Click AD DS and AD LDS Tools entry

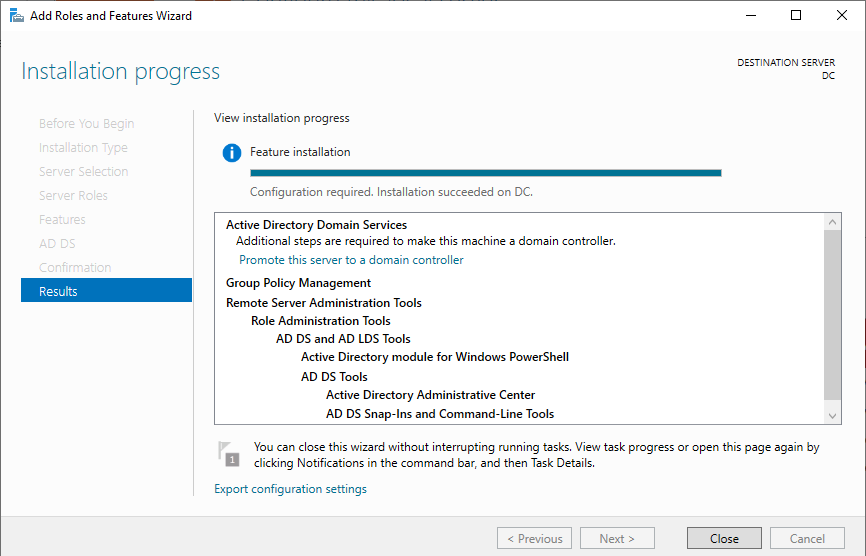[x=343, y=339]
